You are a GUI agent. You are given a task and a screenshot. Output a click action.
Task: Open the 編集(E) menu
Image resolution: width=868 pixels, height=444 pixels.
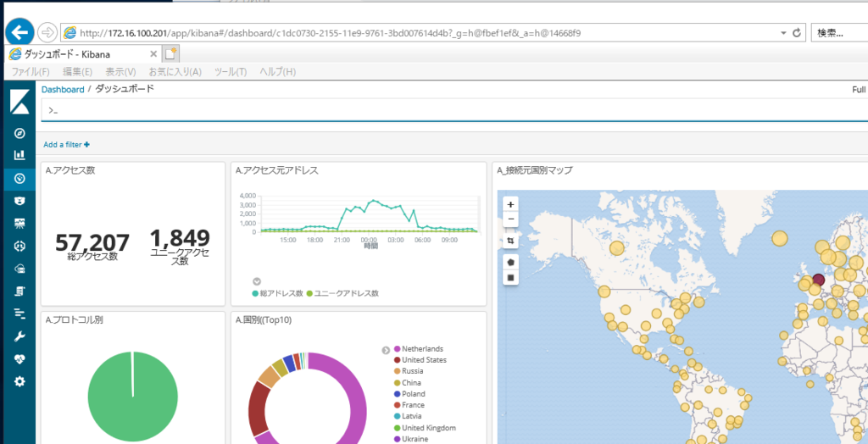click(77, 71)
